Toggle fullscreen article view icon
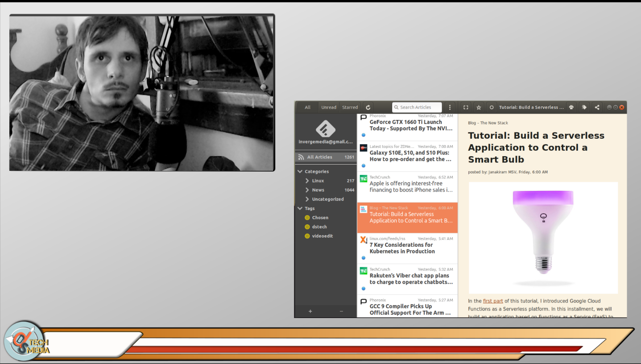 click(x=466, y=108)
